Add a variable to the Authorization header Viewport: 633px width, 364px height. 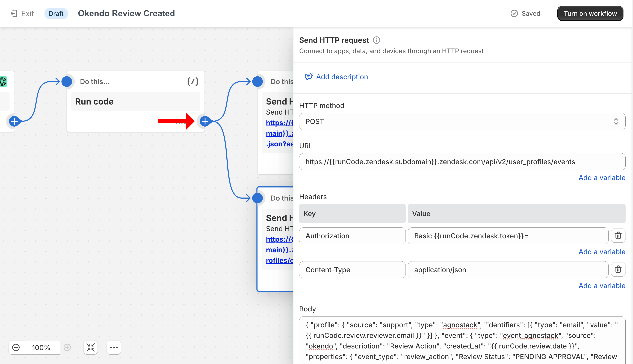602,252
